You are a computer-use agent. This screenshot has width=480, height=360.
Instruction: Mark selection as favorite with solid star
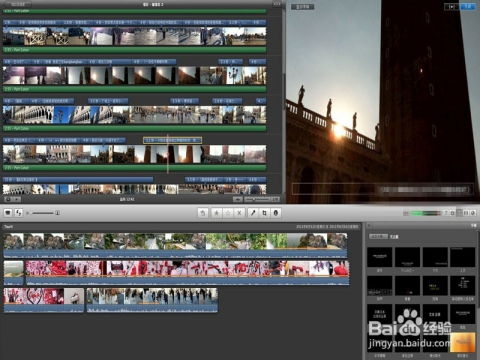click(217, 213)
